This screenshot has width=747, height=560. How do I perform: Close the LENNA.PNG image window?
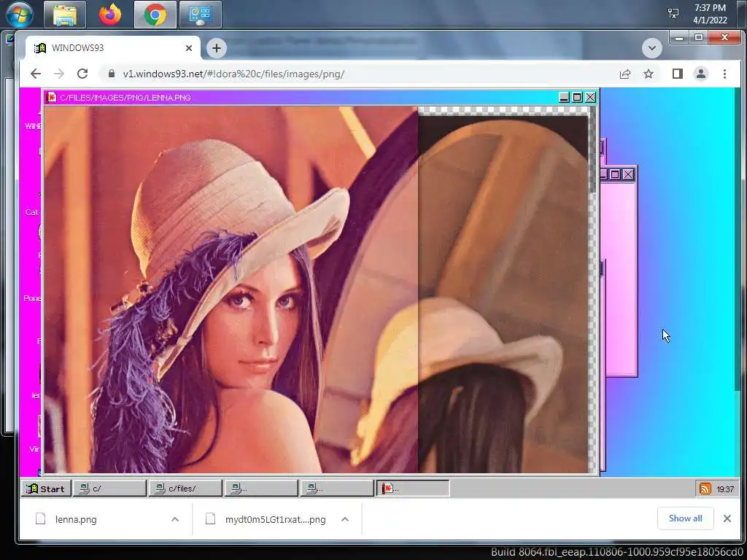pos(590,98)
